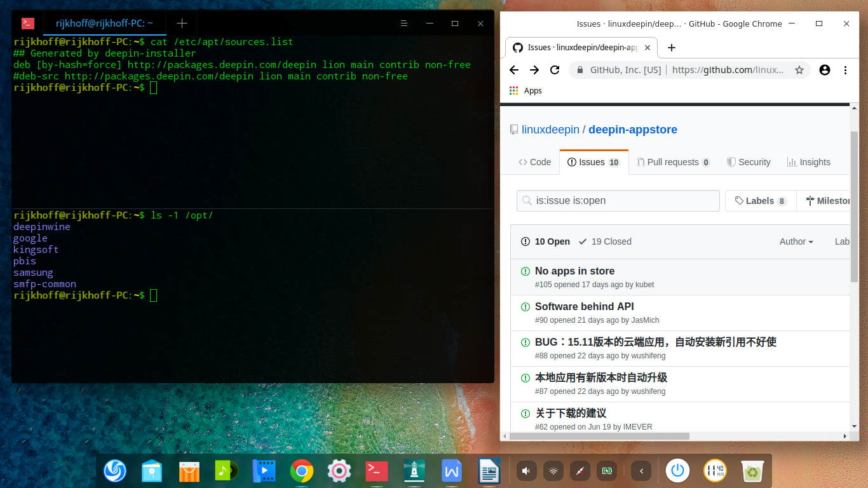This screenshot has width=868, height=488.
Task: Open the deepin-appstore repository link
Action: (633, 130)
